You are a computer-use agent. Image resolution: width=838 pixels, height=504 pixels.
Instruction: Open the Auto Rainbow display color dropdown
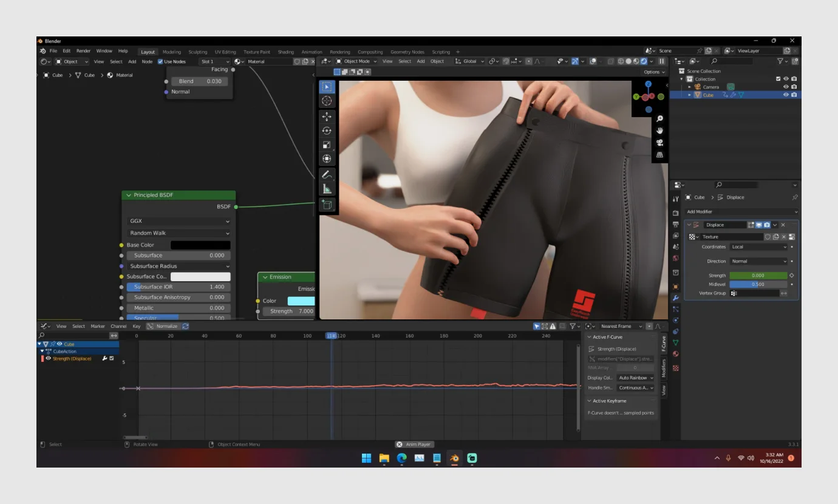(x=636, y=378)
